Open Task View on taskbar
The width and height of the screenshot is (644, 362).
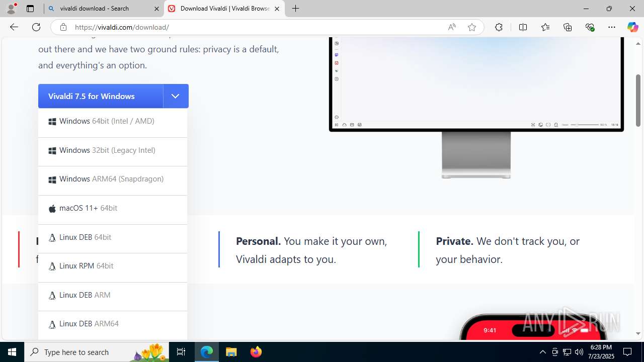[182, 352]
